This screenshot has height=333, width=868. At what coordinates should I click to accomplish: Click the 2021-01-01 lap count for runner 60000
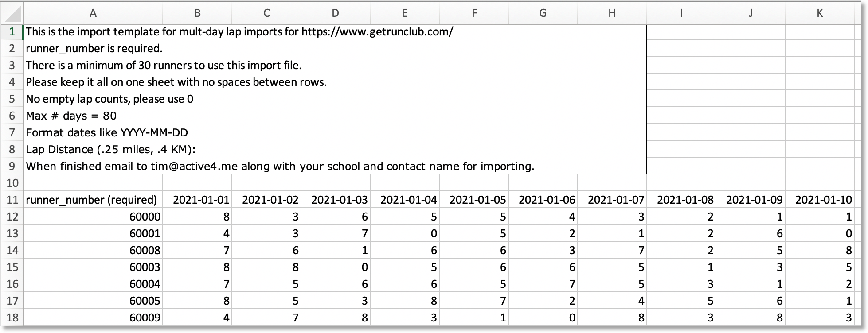click(197, 217)
